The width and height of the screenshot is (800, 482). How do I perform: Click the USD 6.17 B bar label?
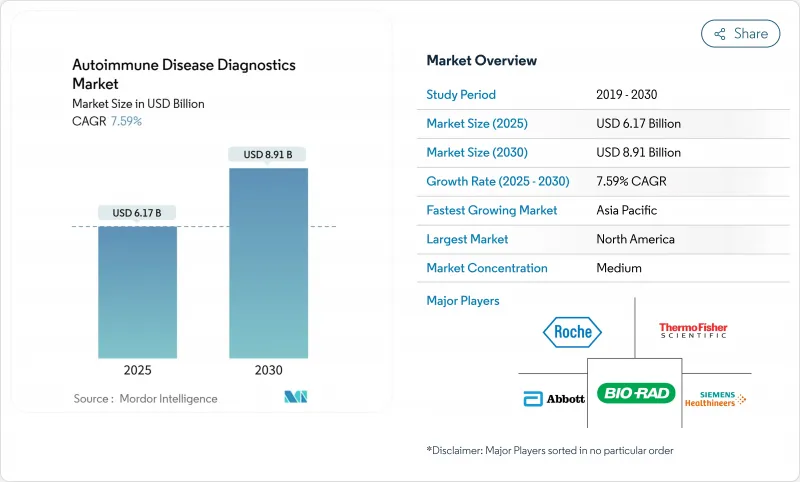(x=138, y=212)
